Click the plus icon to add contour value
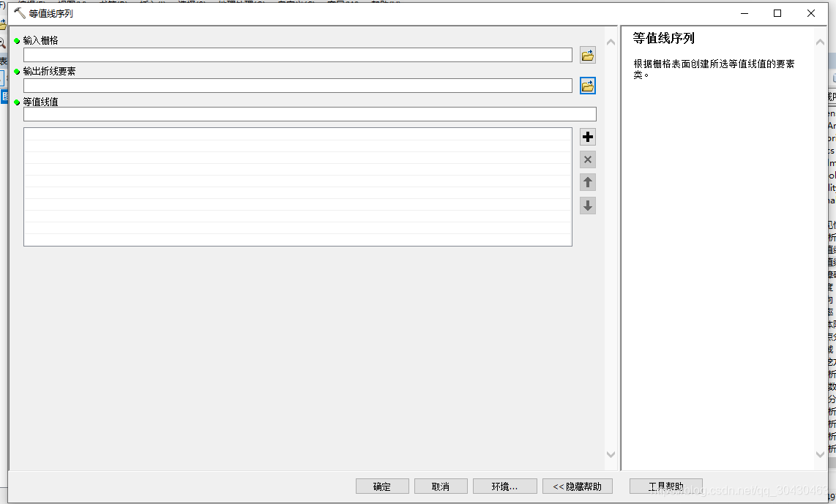Image resolution: width=836 pixels, height=504 pixels. pos(587,137)
